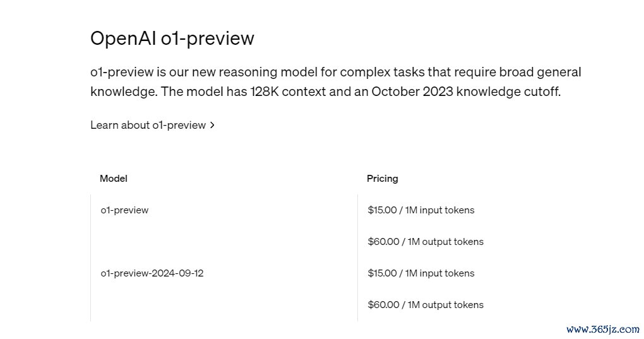
Task: Click the table's left border line
Action: point(90,258)
